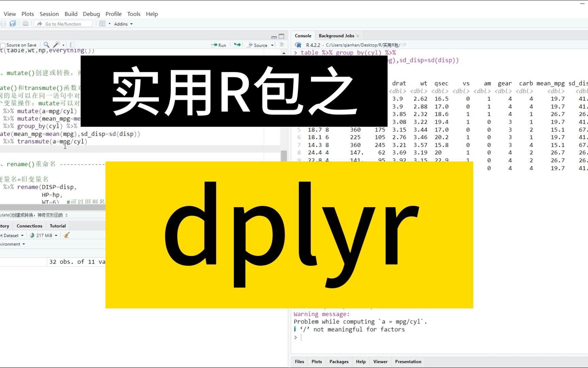Click the Source button

point(257,45)
